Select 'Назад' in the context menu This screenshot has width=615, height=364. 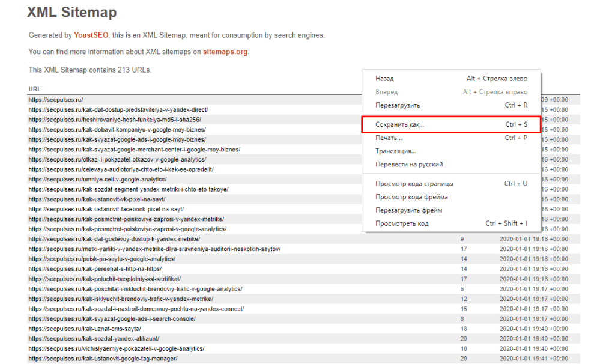point(384,79)
